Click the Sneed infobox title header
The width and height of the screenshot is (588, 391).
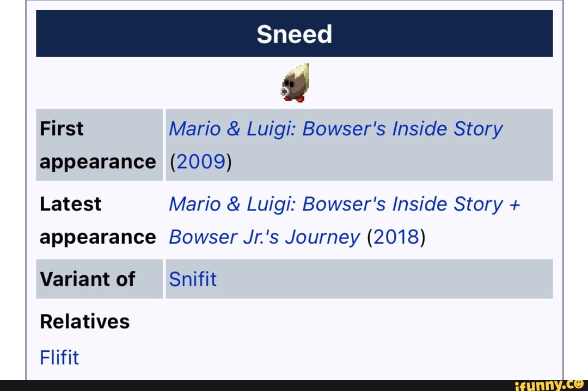click(x=294, y=34)
